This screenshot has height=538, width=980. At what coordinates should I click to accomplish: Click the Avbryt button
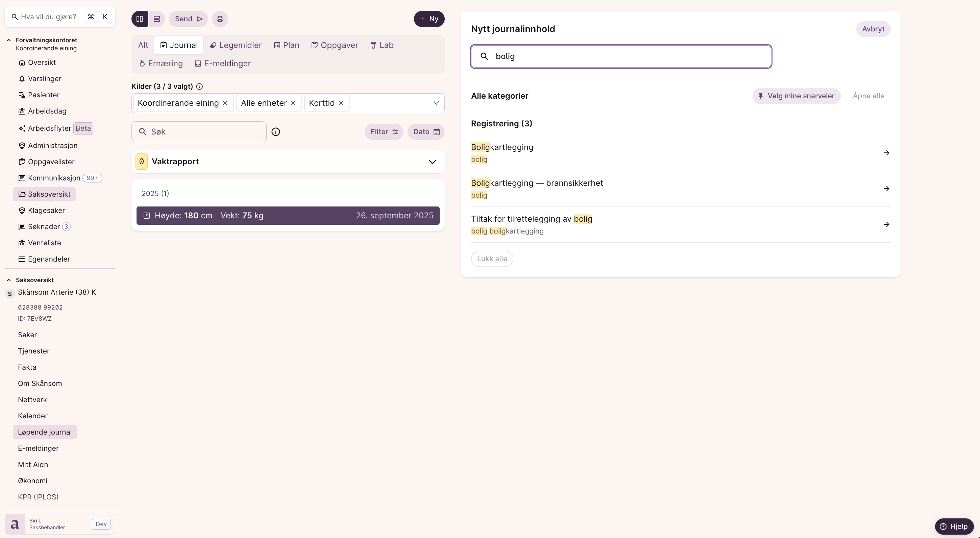tap(873, 29)
